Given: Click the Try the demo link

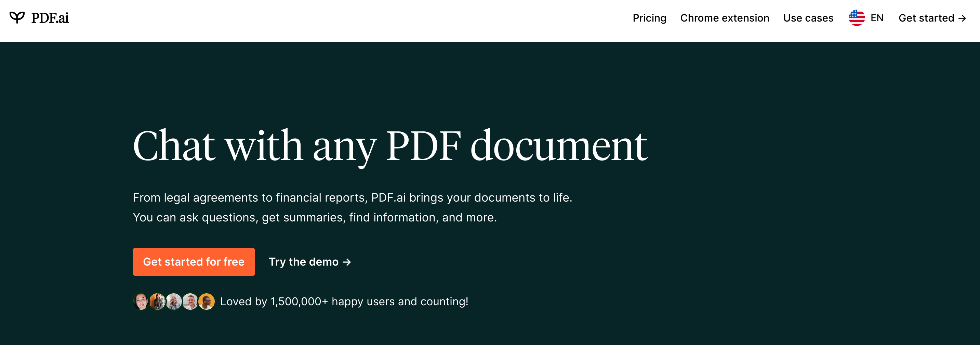Looking at the screenshot, I should coord(303,261).
